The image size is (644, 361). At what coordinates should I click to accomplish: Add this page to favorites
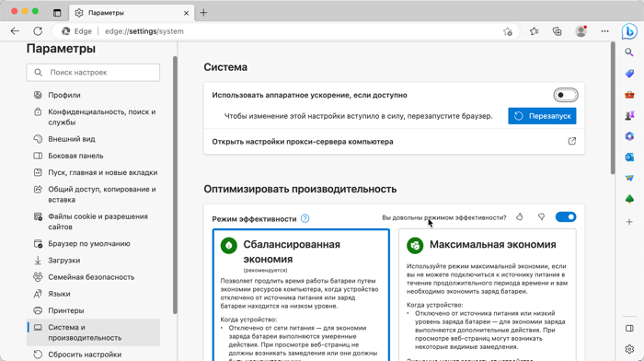[508, 31]
